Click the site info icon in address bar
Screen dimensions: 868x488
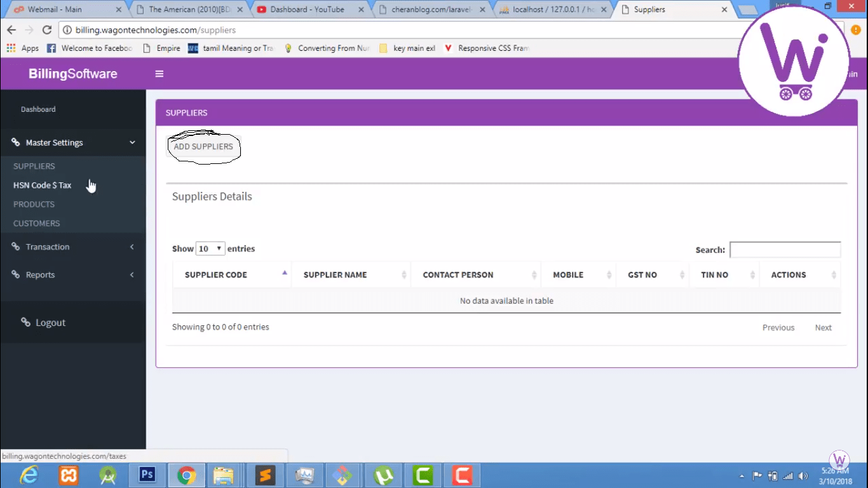(x=67, y=30)
